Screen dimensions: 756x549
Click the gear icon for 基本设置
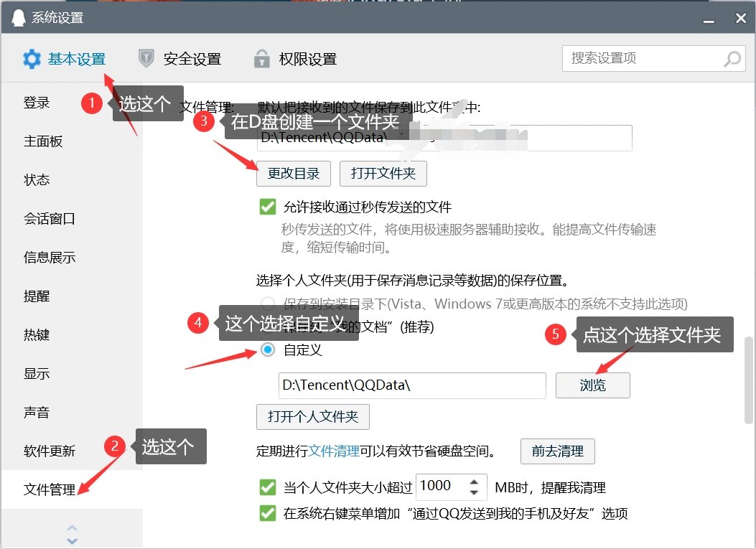(32, 59)
